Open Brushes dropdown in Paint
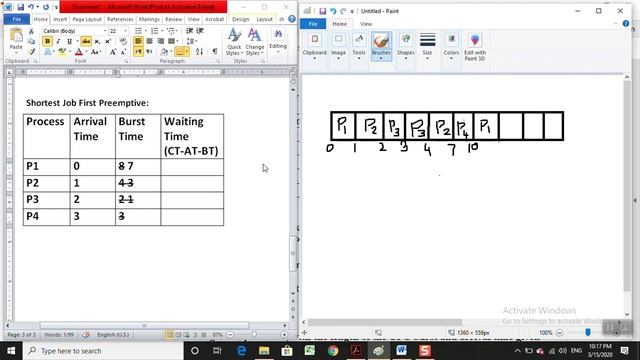 [x=381, y=58]
